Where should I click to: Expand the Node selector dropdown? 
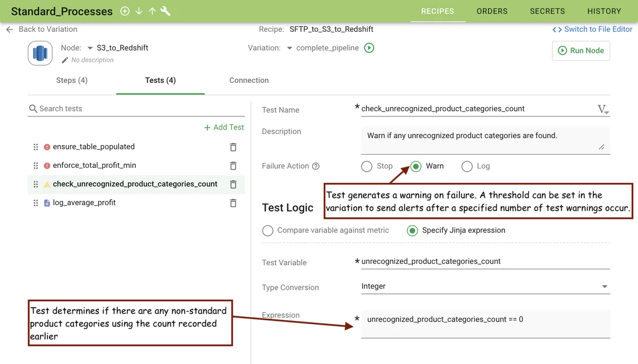click(x=90, y=48)
